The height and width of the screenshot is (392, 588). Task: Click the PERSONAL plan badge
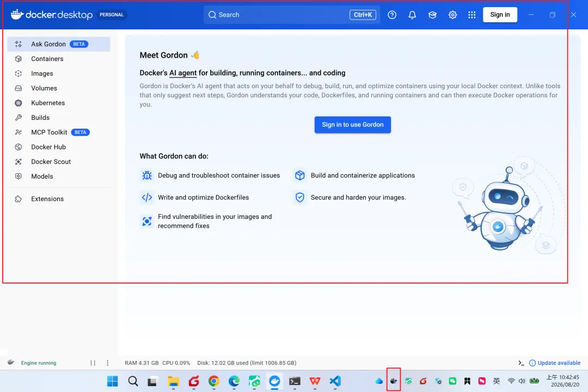112,15
